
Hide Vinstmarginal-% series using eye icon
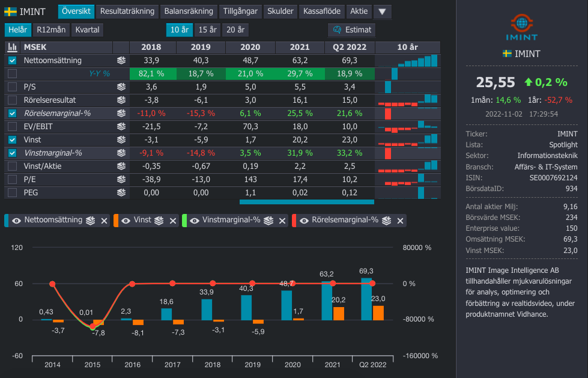(194, 221)
